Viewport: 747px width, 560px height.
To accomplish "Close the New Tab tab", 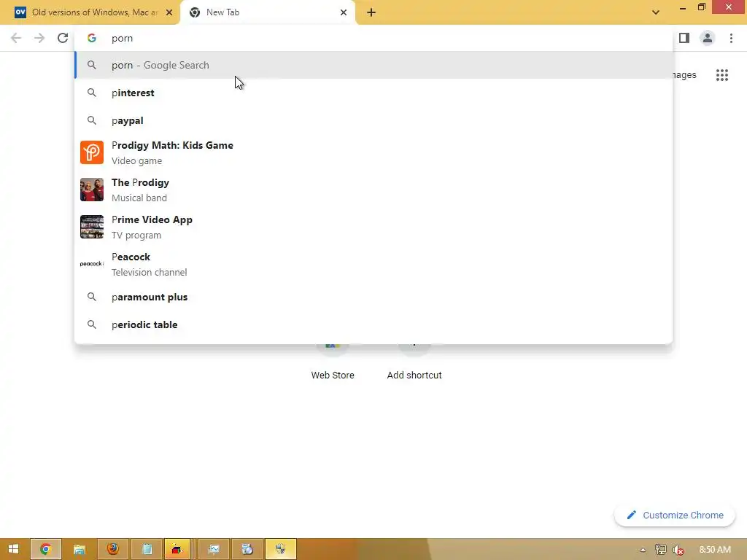I will (344, 12).
